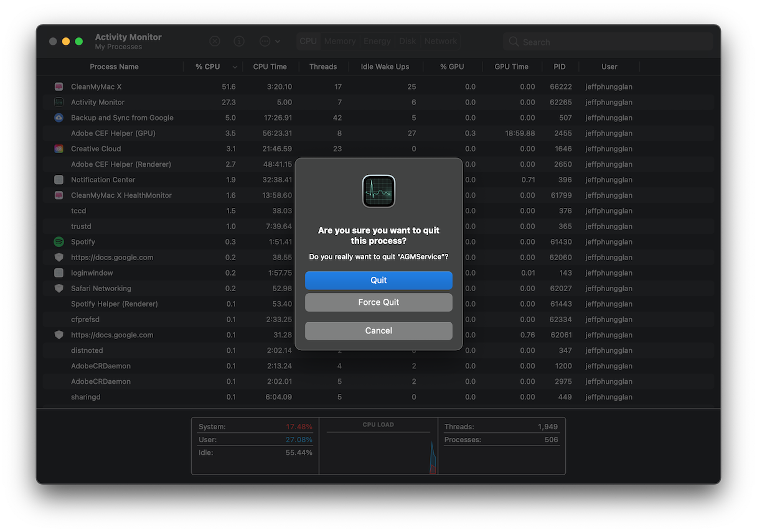
Task: Click the Force Quit button
Action: (378, 302)
